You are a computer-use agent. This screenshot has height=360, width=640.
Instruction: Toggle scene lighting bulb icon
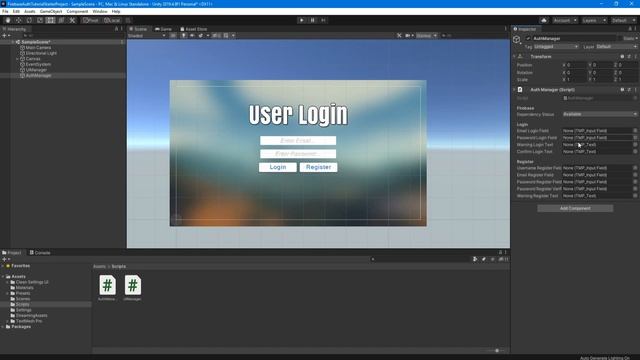pos(184,36)
